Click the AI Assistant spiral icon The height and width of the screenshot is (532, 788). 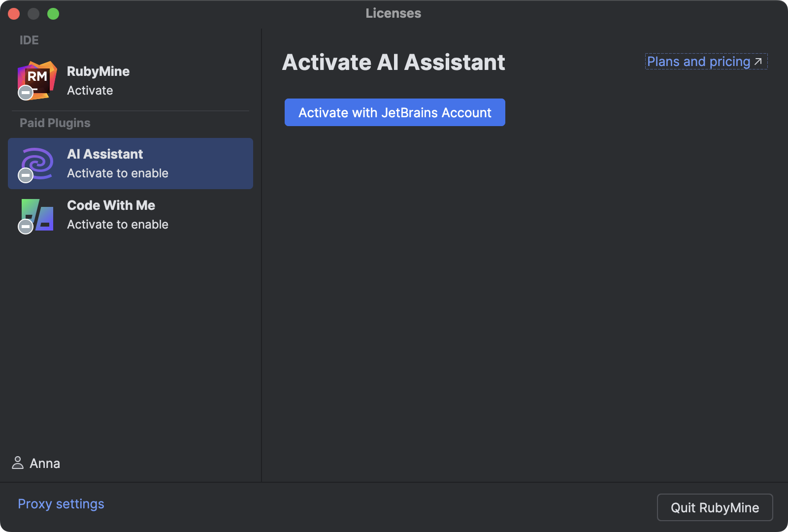(x=37, y=164)
